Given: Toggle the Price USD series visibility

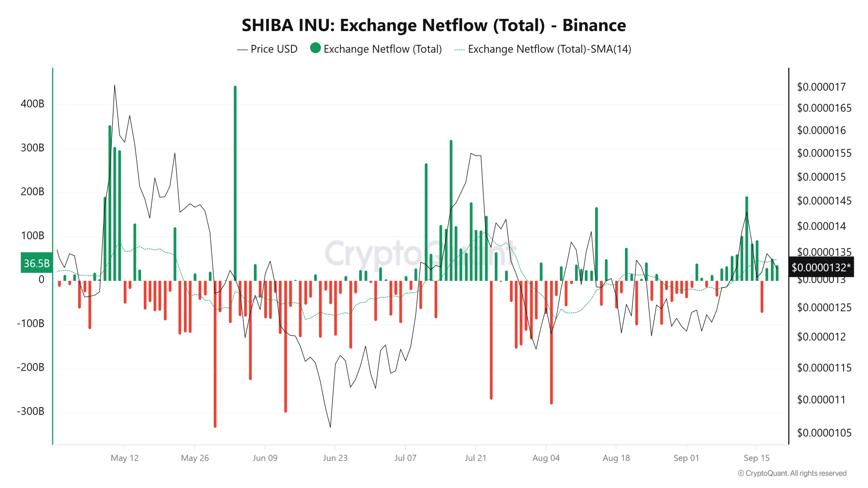Looking at the screenshot, I should click(268, 49).
